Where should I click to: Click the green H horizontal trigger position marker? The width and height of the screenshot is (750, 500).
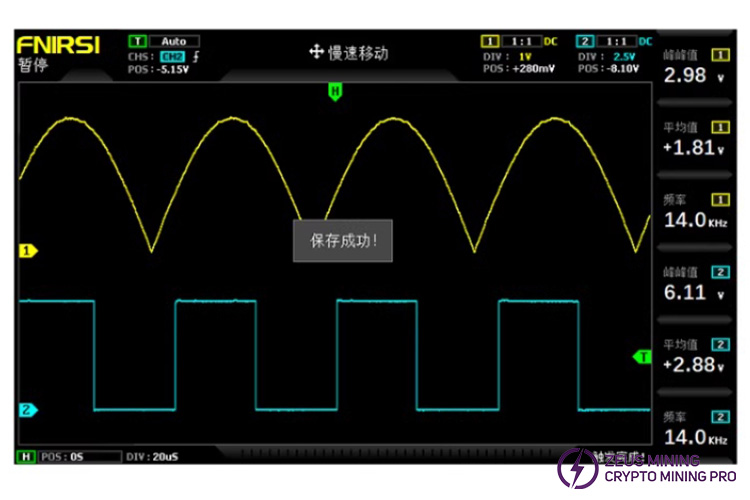click(x=335, y=91)
